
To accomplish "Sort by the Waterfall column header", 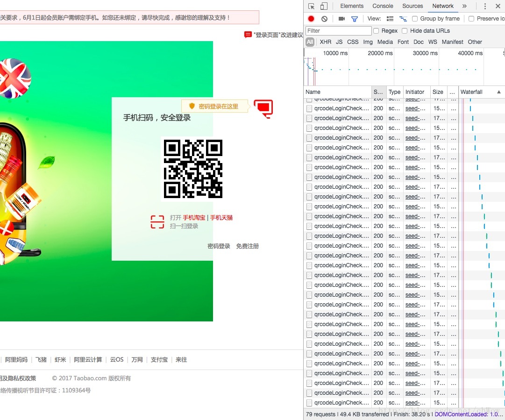I will (482, 92).
